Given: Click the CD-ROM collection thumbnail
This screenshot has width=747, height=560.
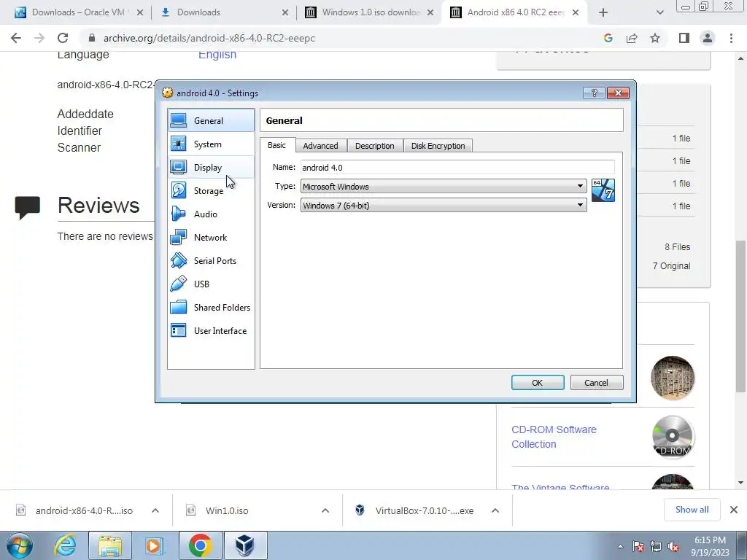Looking at the screenshot, I should [x=672, y=437].
